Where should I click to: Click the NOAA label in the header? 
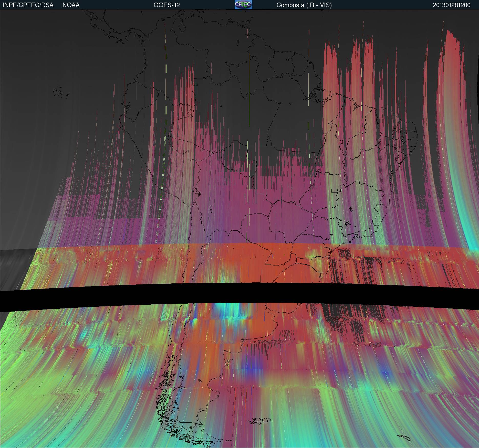[x=71, y=5]
